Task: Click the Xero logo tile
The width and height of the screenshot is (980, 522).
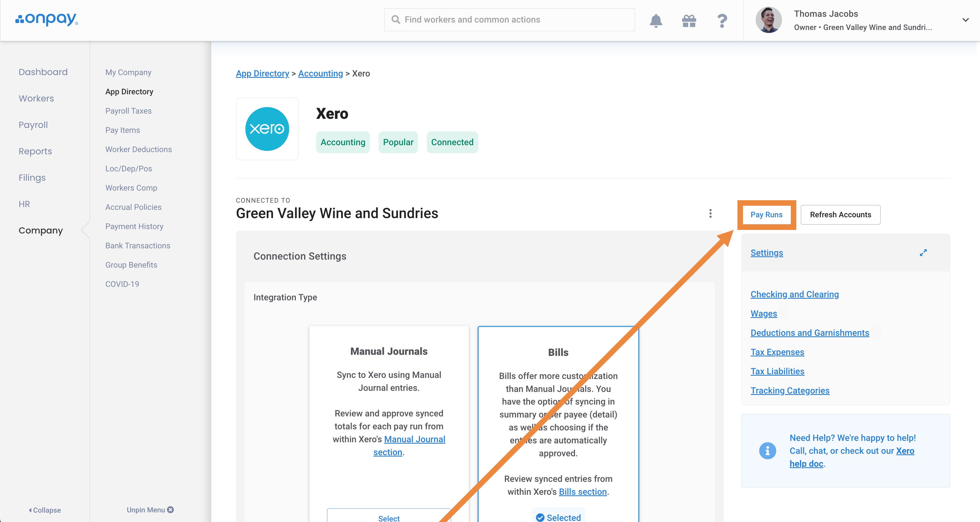Action: pyautogui.click(x=267, y=129)
